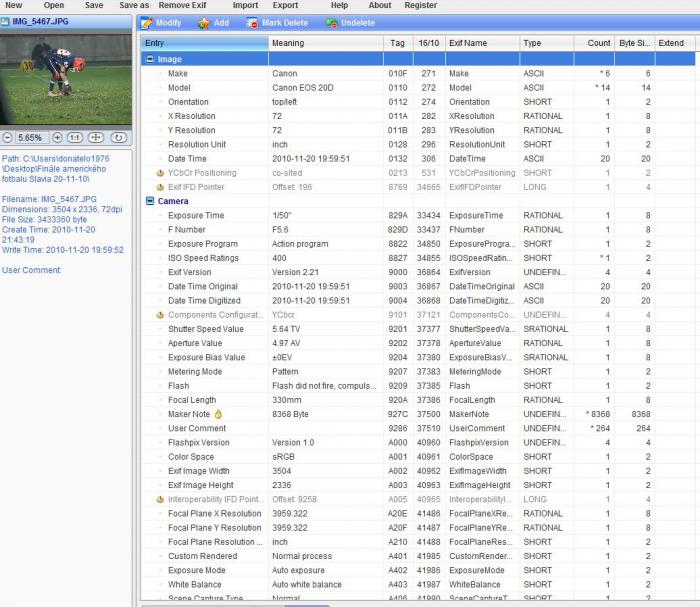Collapse the Camera group
The height and width of the screenshot is (607, 700).
click(x=150, y=201)
